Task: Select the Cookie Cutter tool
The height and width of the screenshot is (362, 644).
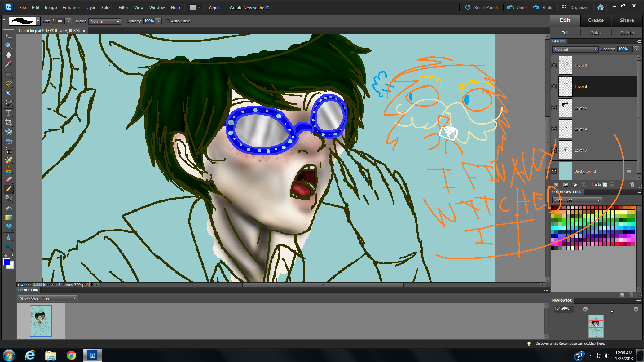Action: click(9, 132)
